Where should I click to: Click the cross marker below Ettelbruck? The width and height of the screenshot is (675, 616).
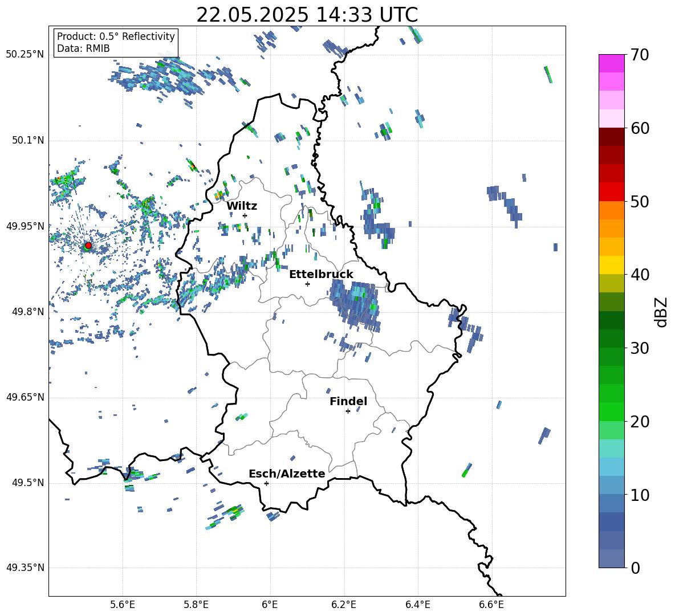pyautogui.click(x=307, y=284)
